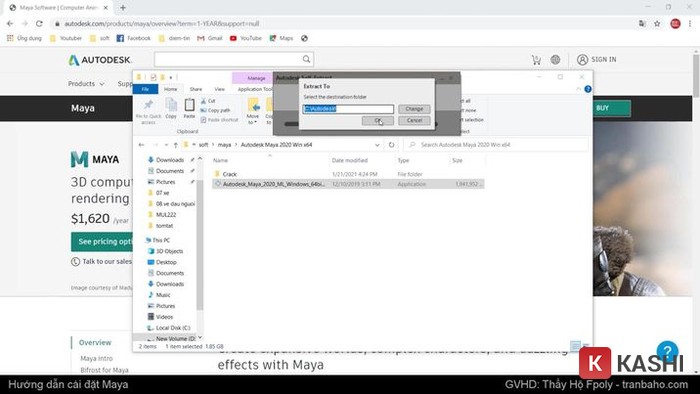Expand Products menu on Autodesk site
This screenshot has height=394, width=700.
pyautogui.click(x=86, y=84)
